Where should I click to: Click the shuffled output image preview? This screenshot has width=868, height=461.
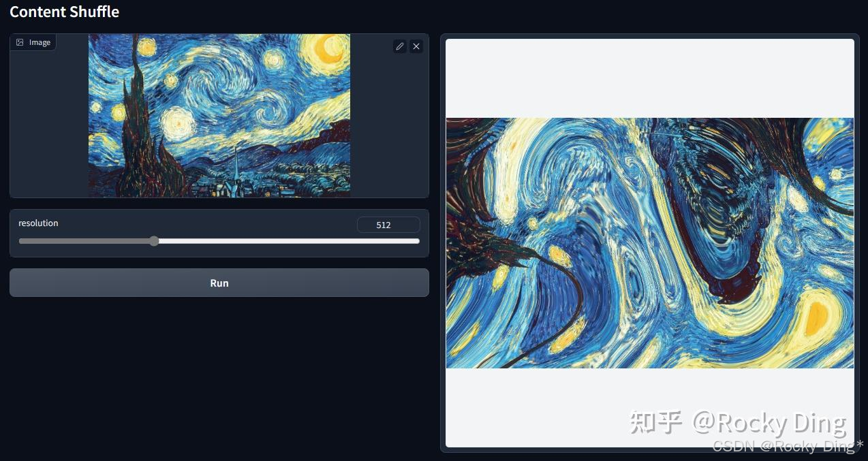point(649,242)
